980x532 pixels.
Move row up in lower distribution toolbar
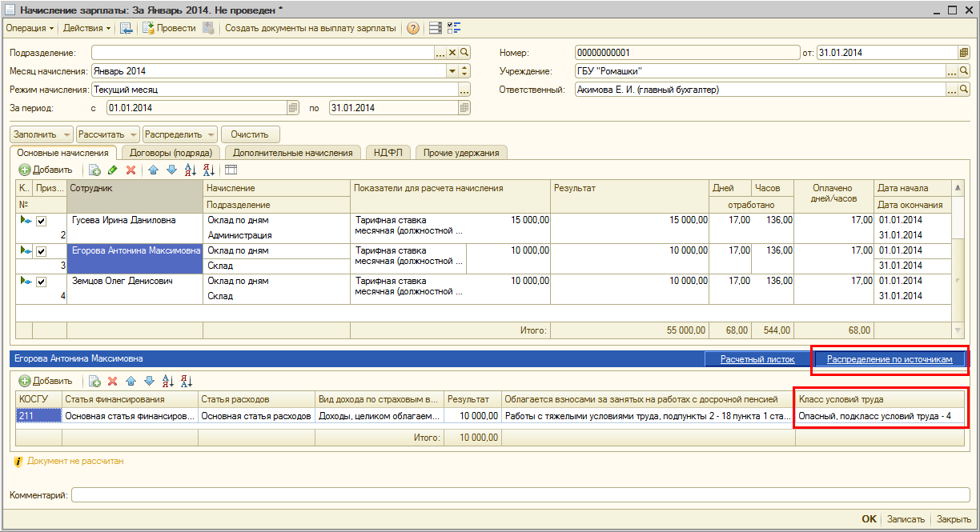pyautogui.click(x=129, y=381)
